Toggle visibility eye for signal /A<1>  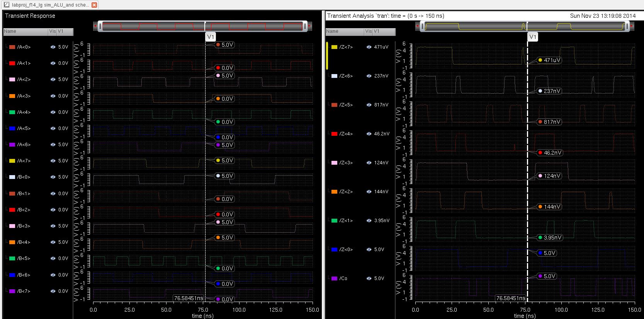click(x=53, y=63)
